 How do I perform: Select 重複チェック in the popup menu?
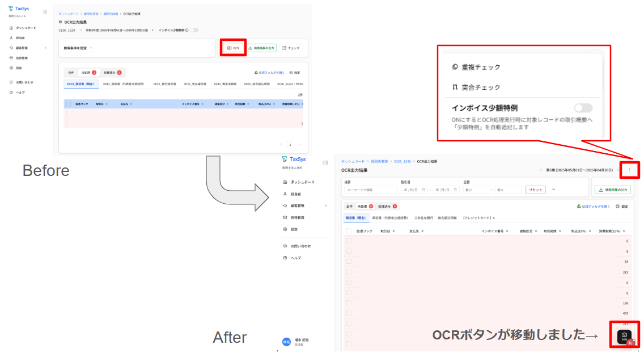[x=476, y=67]
